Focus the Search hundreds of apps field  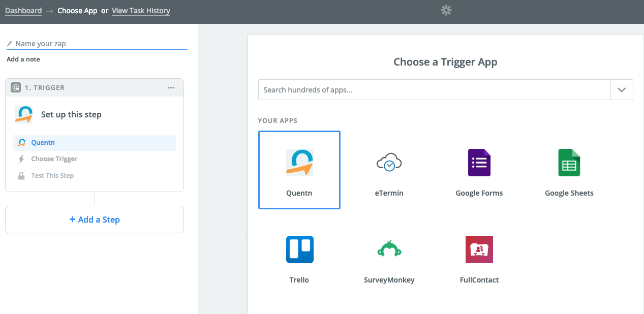click(x=434, y=90)
